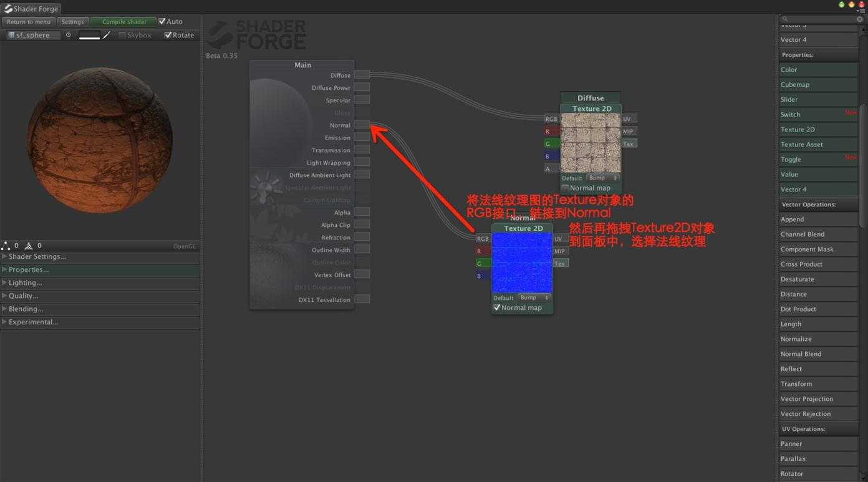Click the eyedropper icon beside the color swatch
This screenshot has height=482, width=868.
point(107,36)
